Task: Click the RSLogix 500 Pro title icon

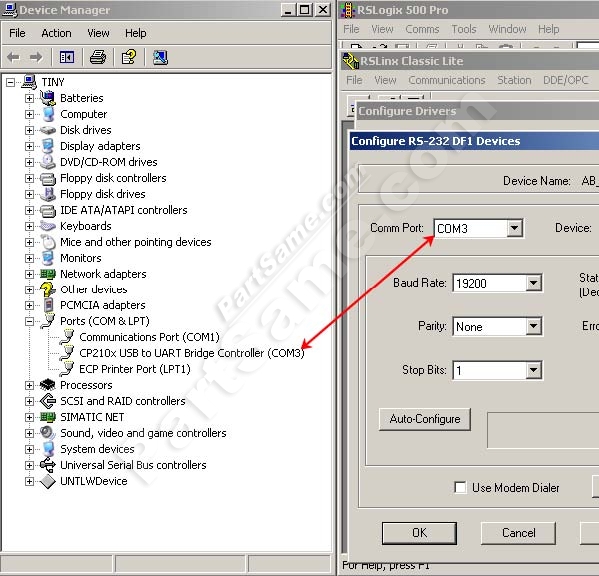Action: click(x=347, y=10)
